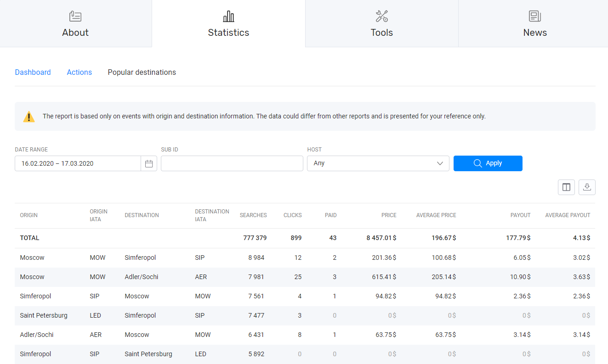Click the Payout column header
608x364 pixels.
pos(521,215)
